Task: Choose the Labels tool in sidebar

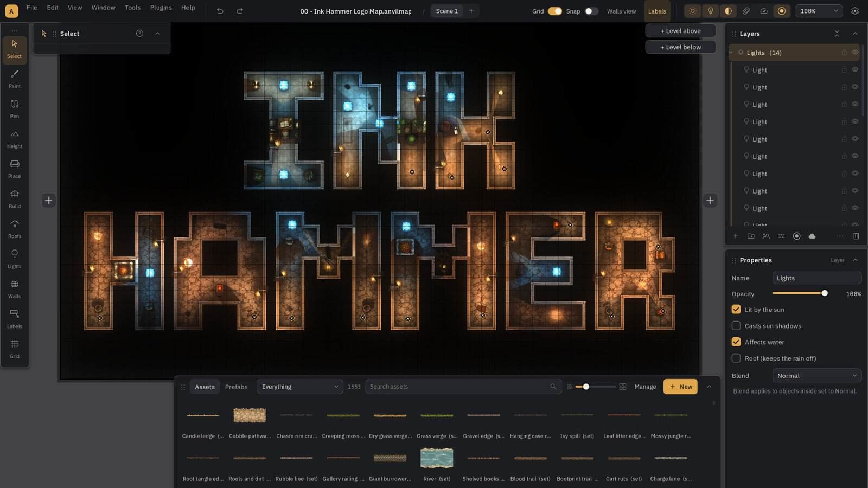Action: point(15,319)
